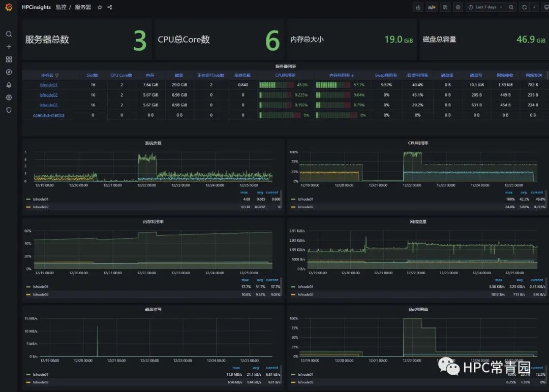The width and height of the screenshot is (549, 392).
Task: Open the 网络流量 panel title menu
Action: [x=418, y=222]
